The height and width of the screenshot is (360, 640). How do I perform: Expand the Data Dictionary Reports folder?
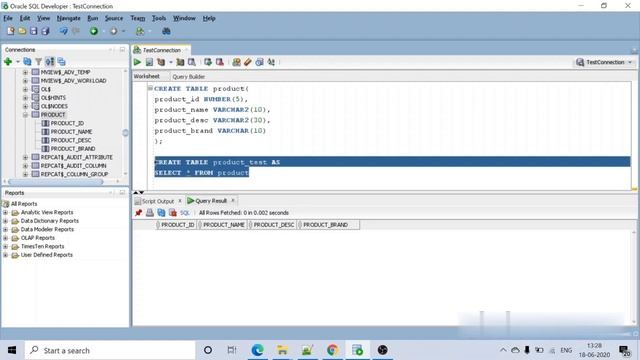click(5, 221)
